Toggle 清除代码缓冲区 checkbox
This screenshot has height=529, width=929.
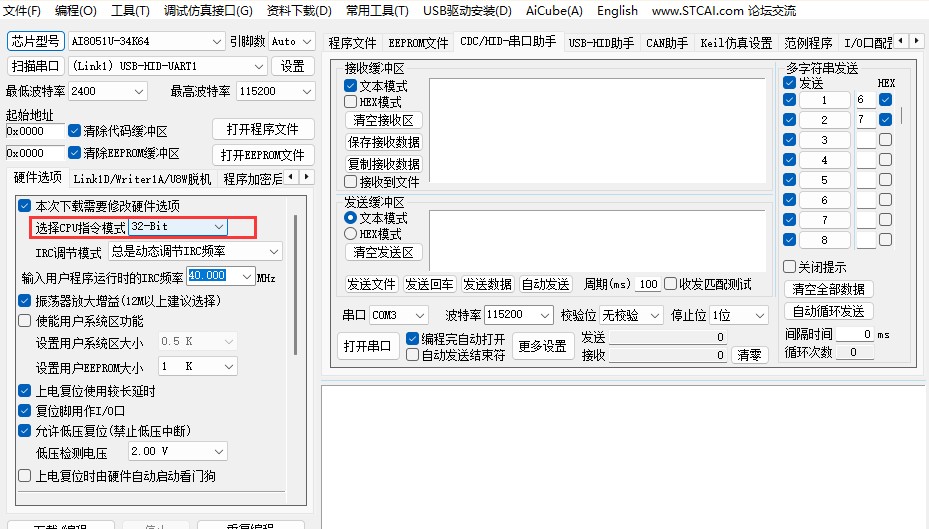75,130
